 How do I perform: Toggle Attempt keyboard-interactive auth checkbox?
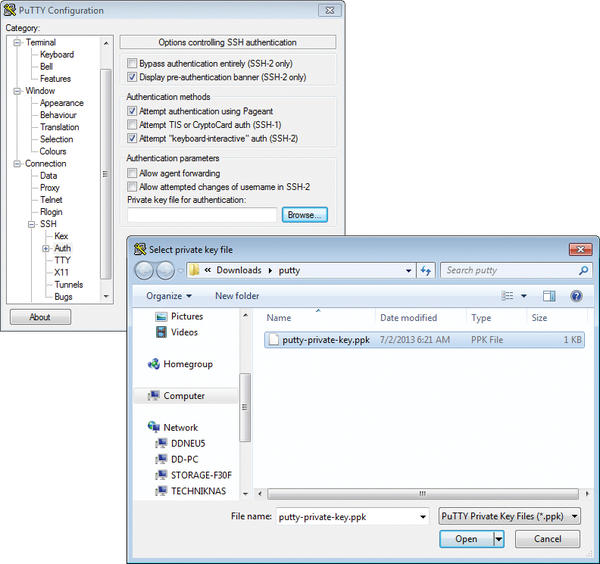[132, 138]
